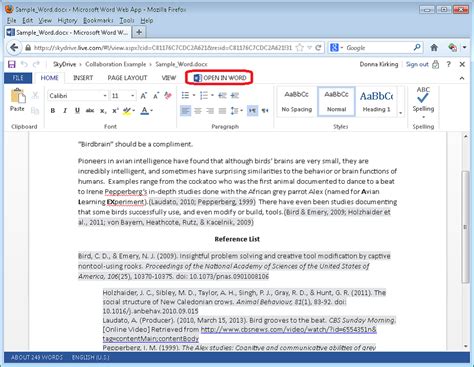
Task: Run the Spelling ABC check
Action: pos(423,102)
